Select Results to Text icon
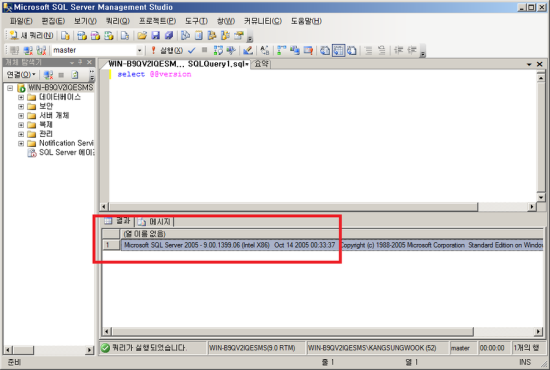 [x=325, y=51]
